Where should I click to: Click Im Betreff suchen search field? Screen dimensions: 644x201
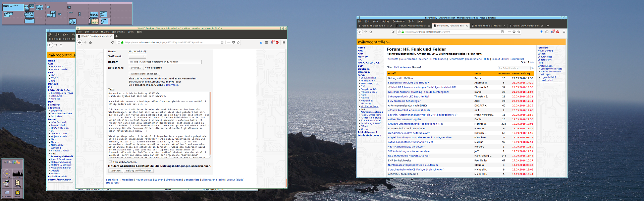point(514,68)
